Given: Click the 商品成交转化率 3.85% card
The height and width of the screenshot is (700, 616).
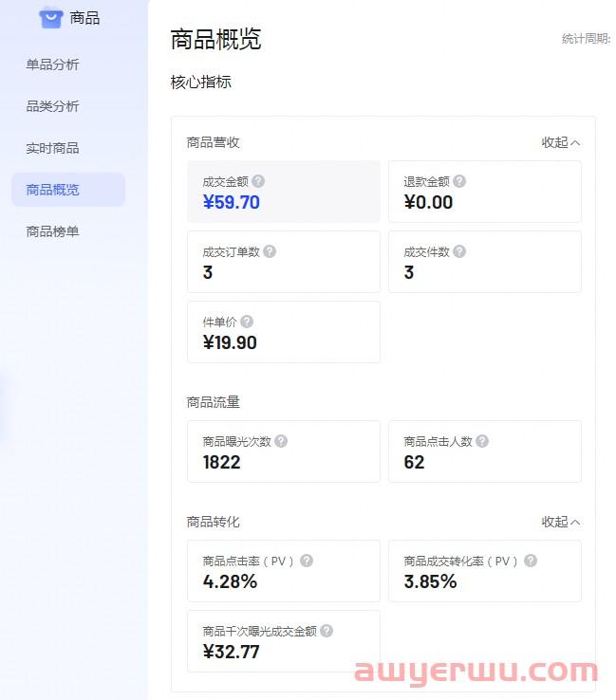Looking at the screenshot, I should (485, 571).
